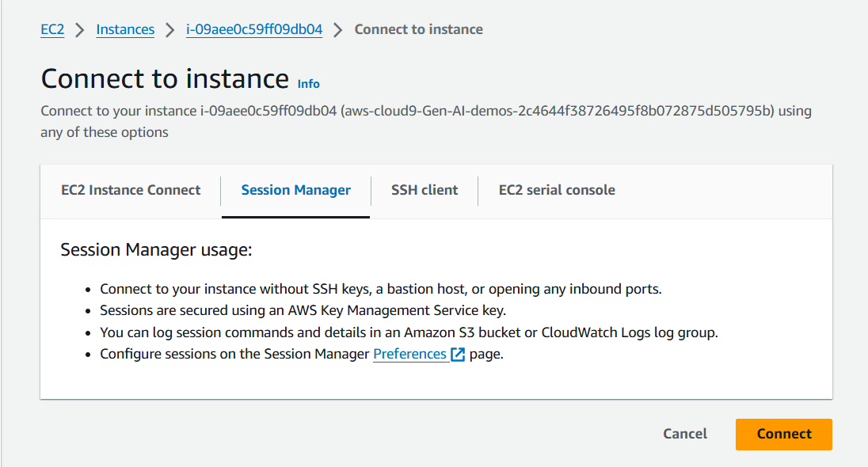Open instance i-09aee0c59ff09db04 breadcrumb link
The image size is (868, 467).
(x=254, y=29)
